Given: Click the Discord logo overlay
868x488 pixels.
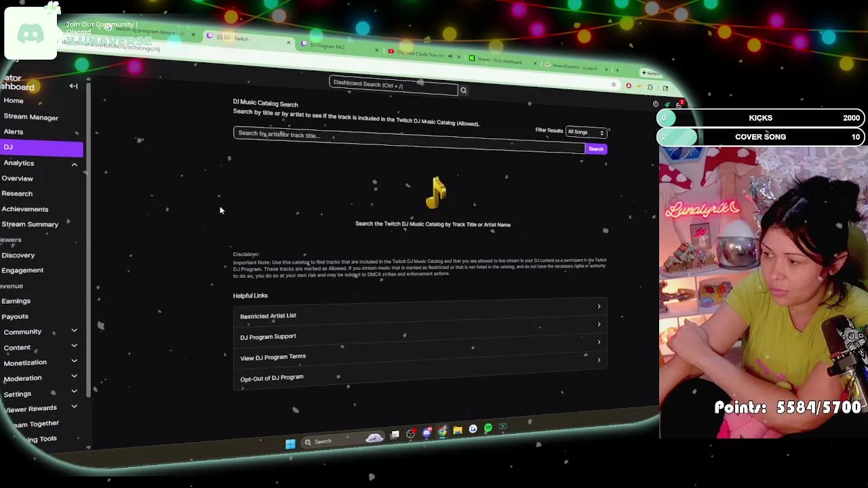Looking at the screenshot, I should point(31,34).
